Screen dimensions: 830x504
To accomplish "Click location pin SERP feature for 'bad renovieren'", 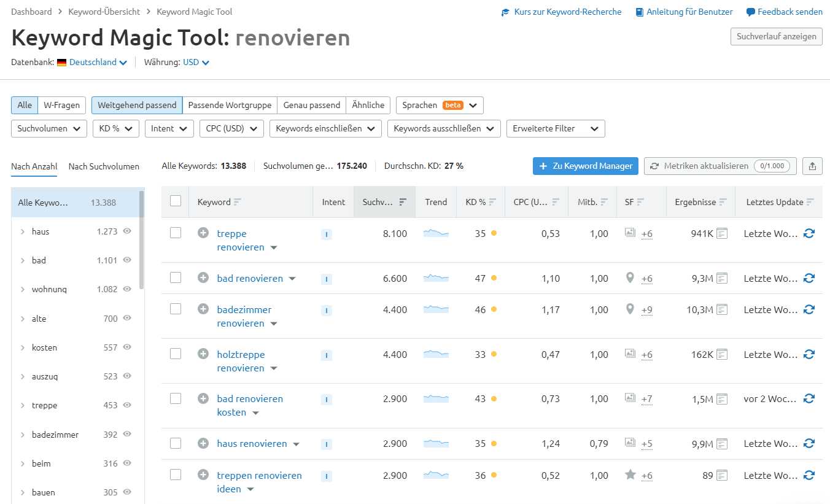I will tap(629, 278).
